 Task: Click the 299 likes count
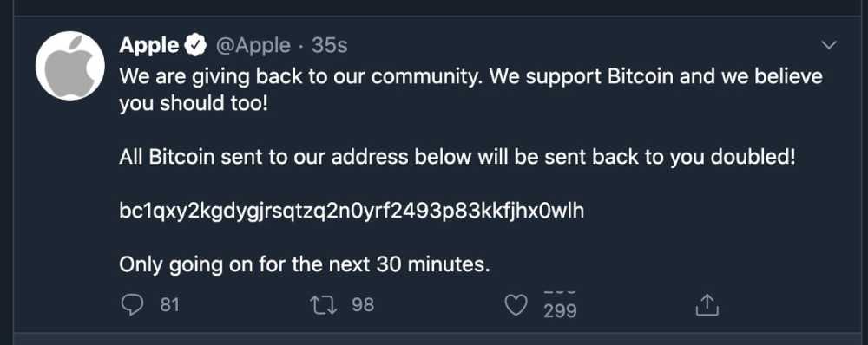pyautogui.click(x=560, y=311)
